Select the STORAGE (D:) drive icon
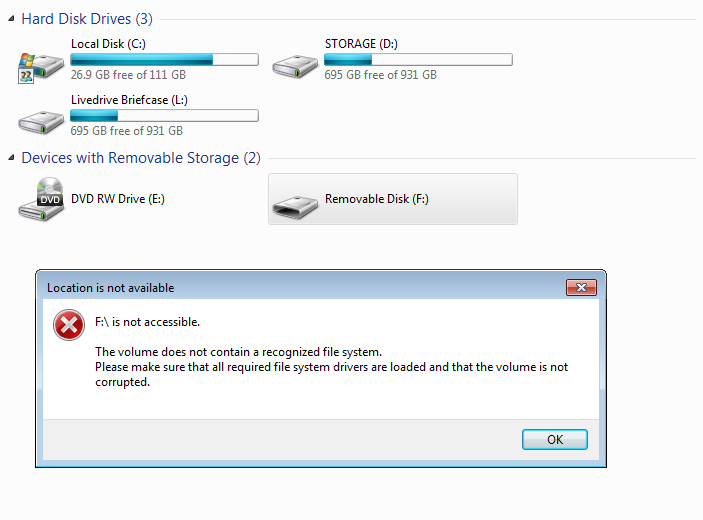The height and width of the screenshot is (520, 703). [295, 66]
